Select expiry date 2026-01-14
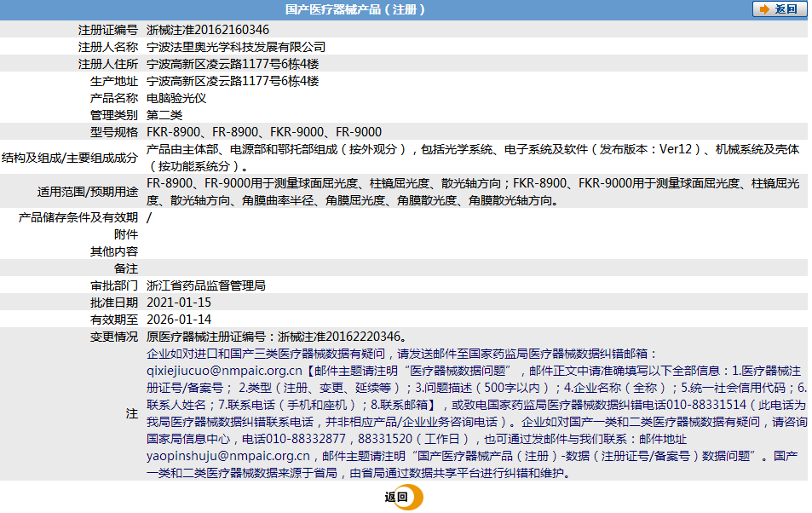The image size is (812, 513). [179, 320]
